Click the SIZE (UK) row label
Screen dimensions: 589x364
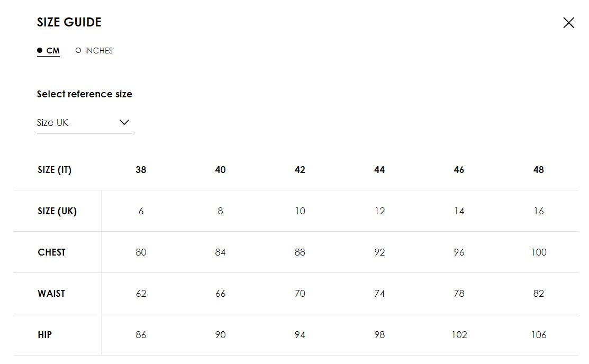(57, 211)
